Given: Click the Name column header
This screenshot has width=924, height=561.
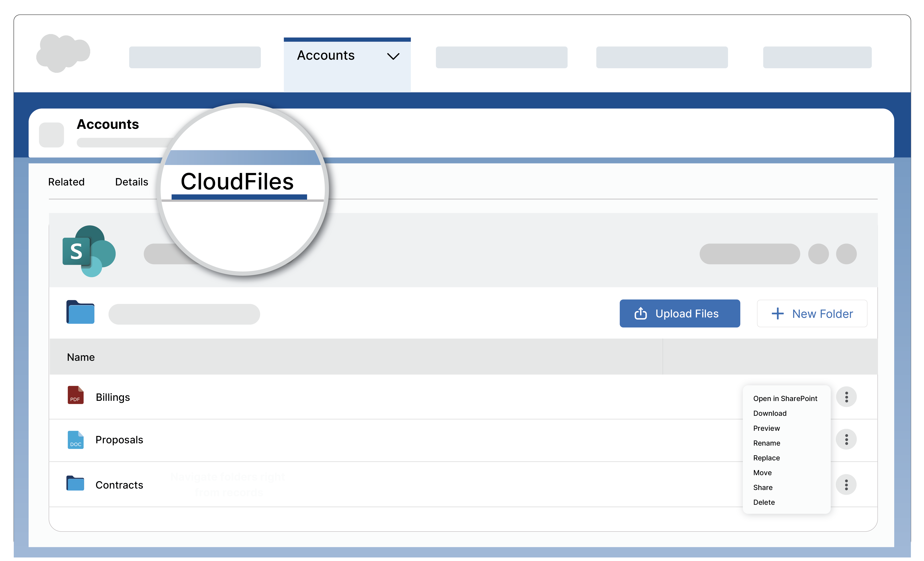Looking at the screenshot, I should click(x=81, y=357).
